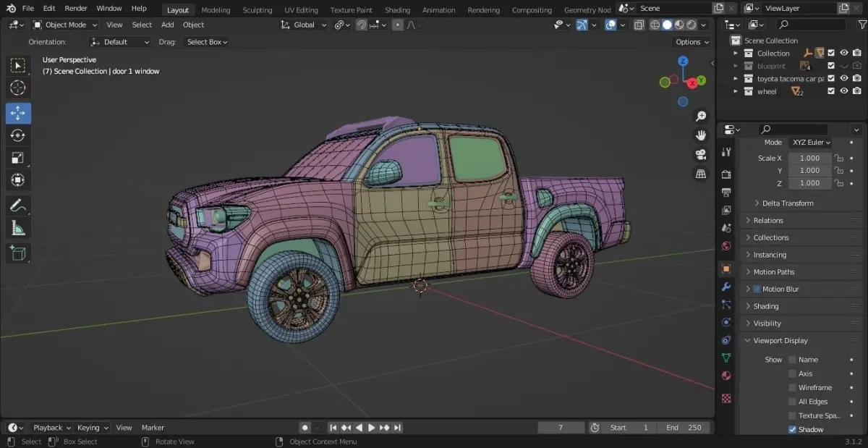Switch to the UV Editing workspace tab
Viewport: 868px width, 448px height.
(x=301, y=10)
